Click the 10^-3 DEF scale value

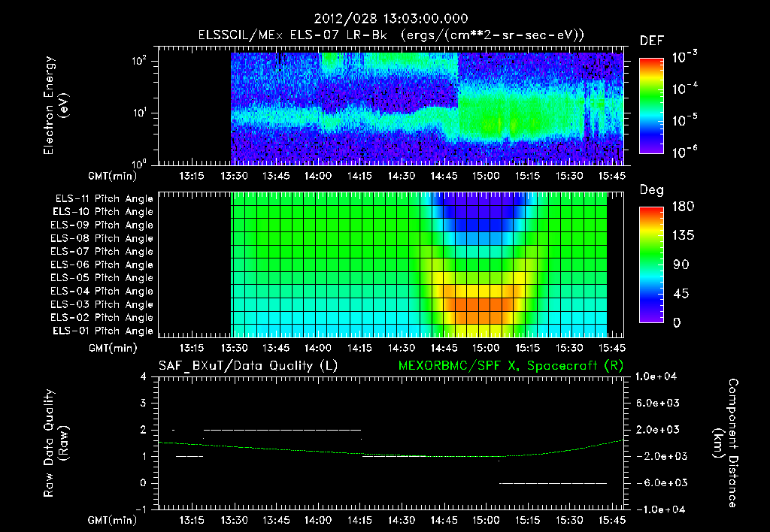pos(684,57)
